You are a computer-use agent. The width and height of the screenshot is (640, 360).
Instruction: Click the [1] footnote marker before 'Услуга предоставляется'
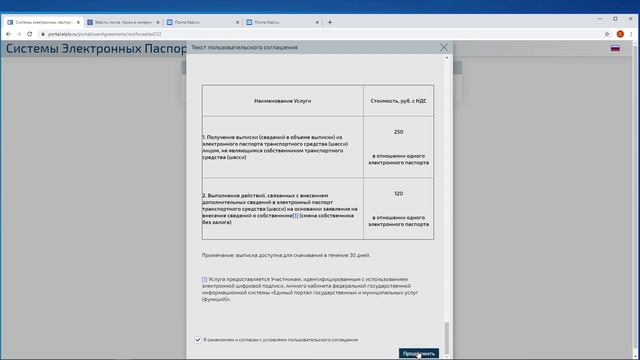pyautogui.click(x=204, y=279)
